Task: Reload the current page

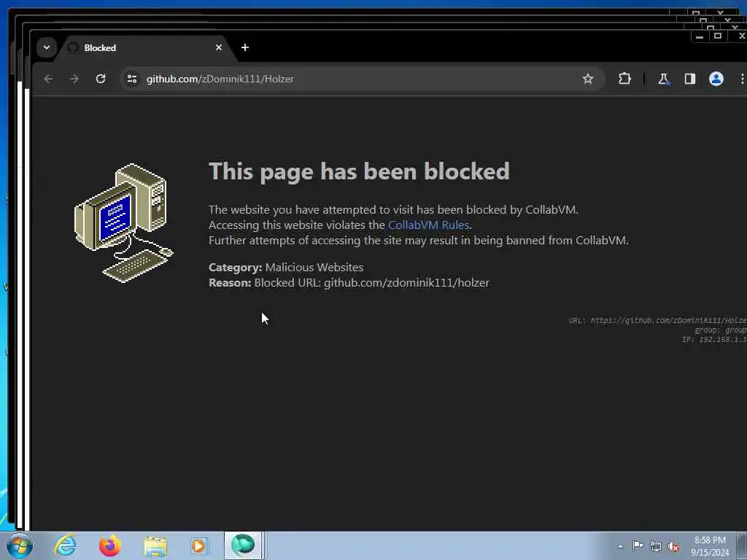Action: 101,79
